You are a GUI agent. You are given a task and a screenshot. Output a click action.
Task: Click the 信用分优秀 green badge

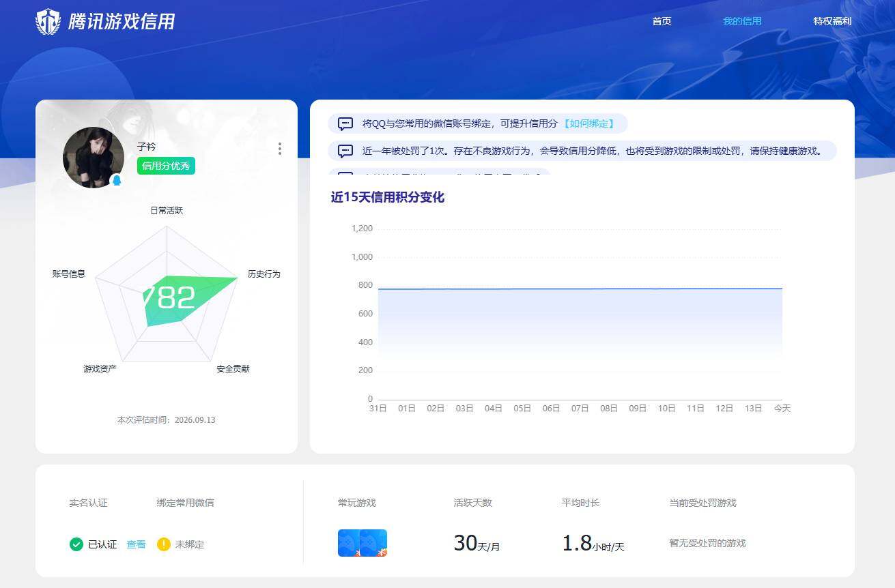(x=166, y=166)
